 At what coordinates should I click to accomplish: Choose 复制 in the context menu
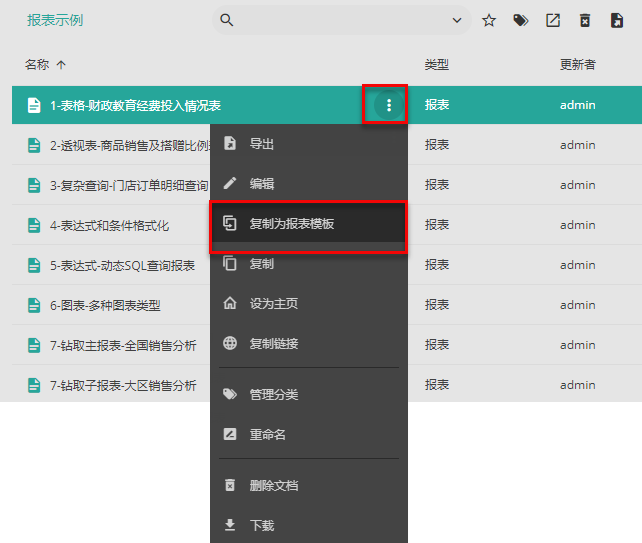309,264
